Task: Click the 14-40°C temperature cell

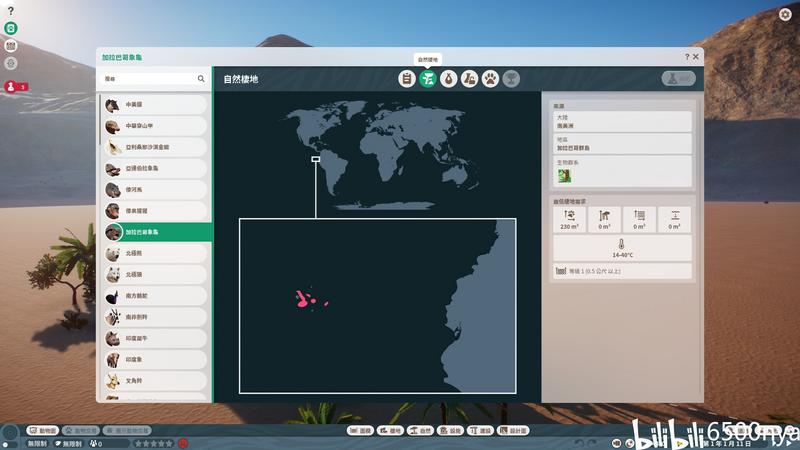Action: (622, 248)
